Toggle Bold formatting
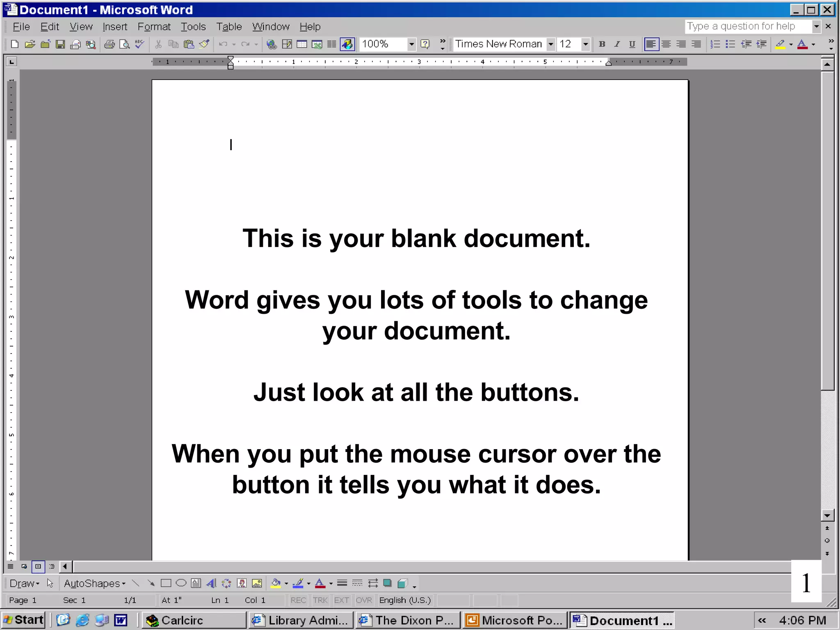 click(x=602, y=44)
